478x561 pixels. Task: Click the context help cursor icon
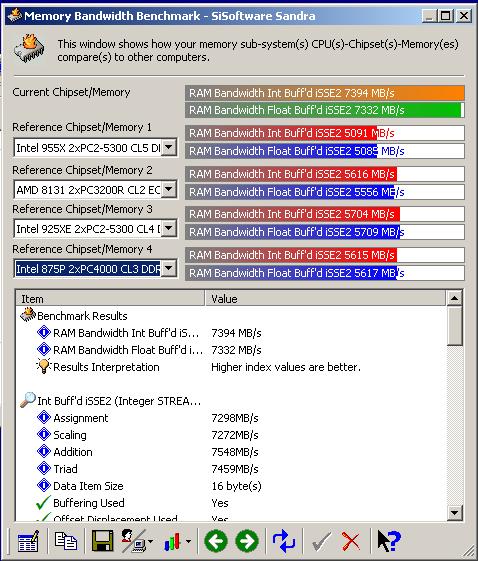coord(389,541)
